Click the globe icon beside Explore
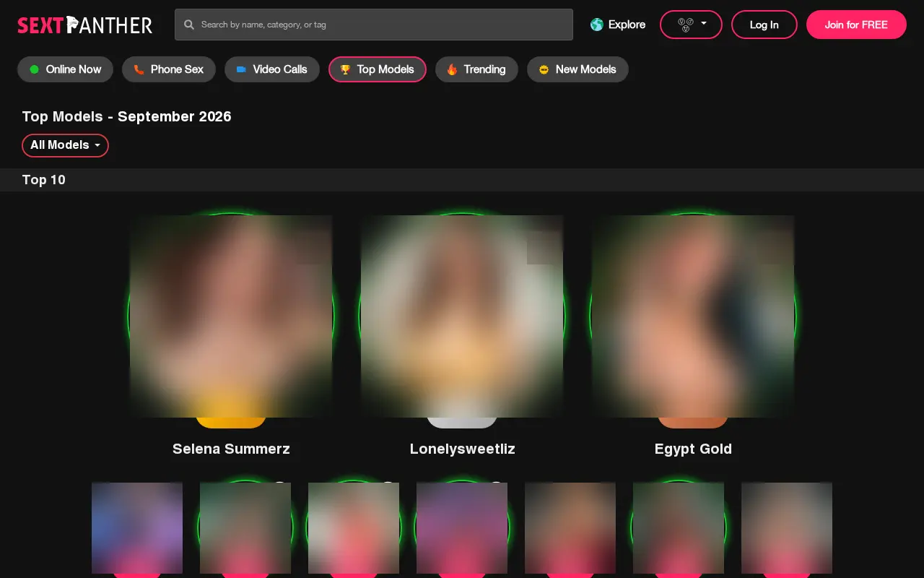The height and width of the screenshot is (578, 924). click(596, 25)
